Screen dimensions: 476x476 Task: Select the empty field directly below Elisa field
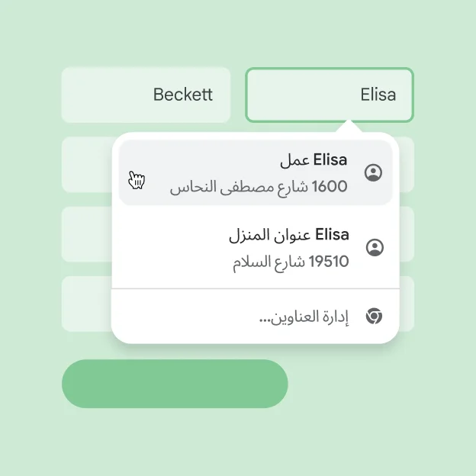tap(407, 165)
